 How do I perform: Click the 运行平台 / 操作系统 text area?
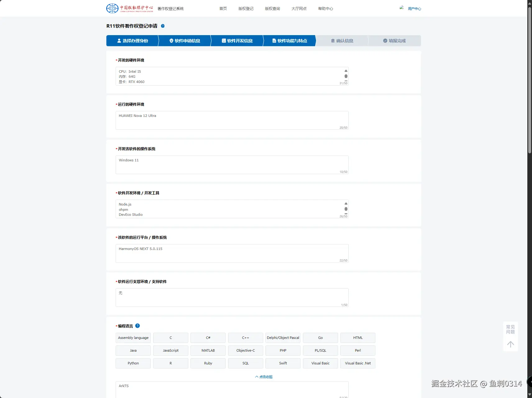tap(232, 253)
